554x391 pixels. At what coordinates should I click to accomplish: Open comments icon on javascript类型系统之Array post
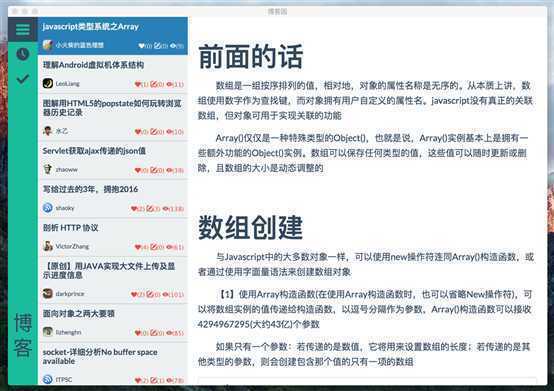click(157, 46)
